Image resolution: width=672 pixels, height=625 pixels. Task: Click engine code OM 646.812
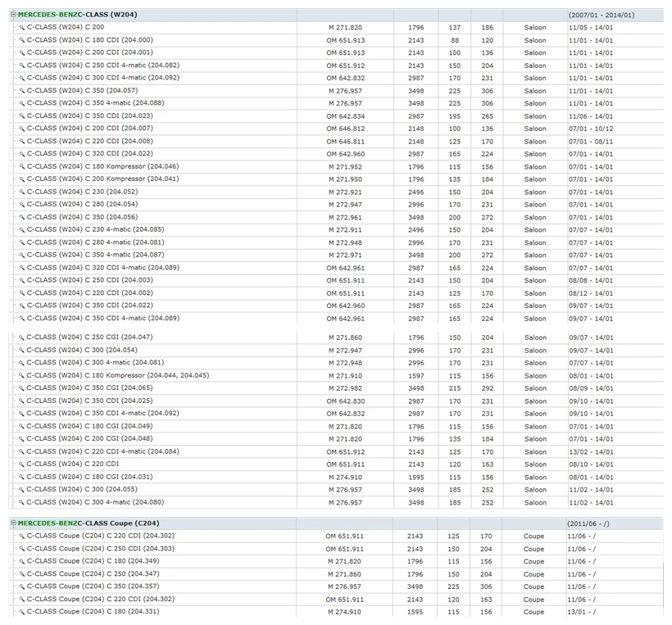pyautogui.click(x=346, y=129)
